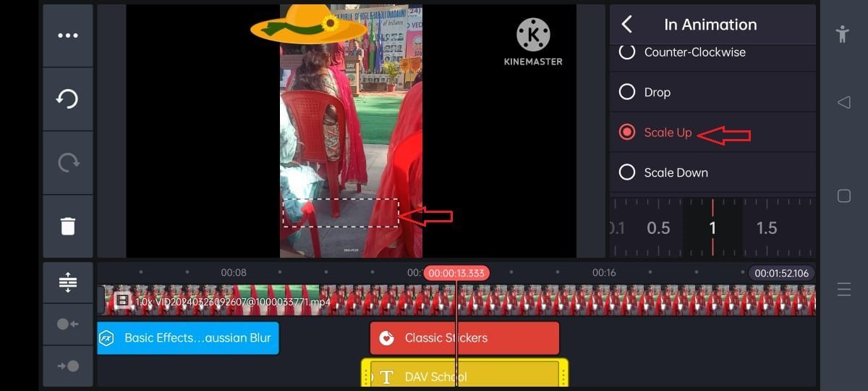The width and height of the screenshot is (868, 391).
Task: Select the Counter-Clockwise animation option
Action: click(694, 52)
